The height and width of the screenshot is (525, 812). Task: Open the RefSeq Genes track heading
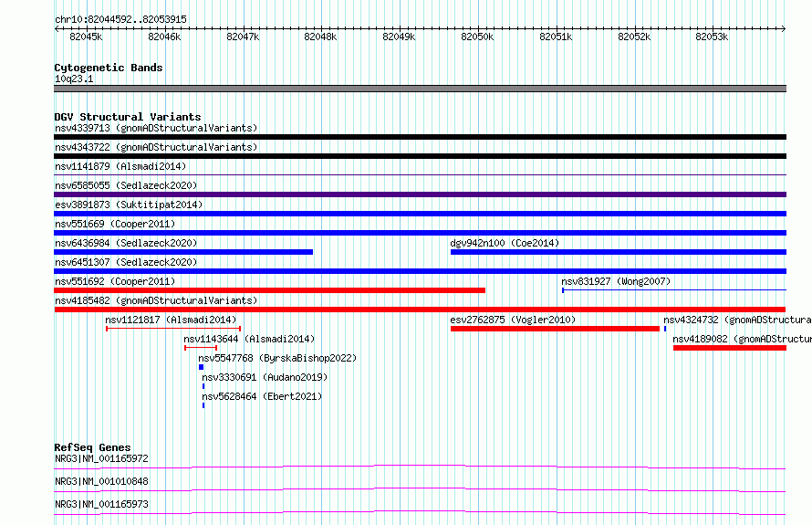pyautogui.click(x=93, y=447)
